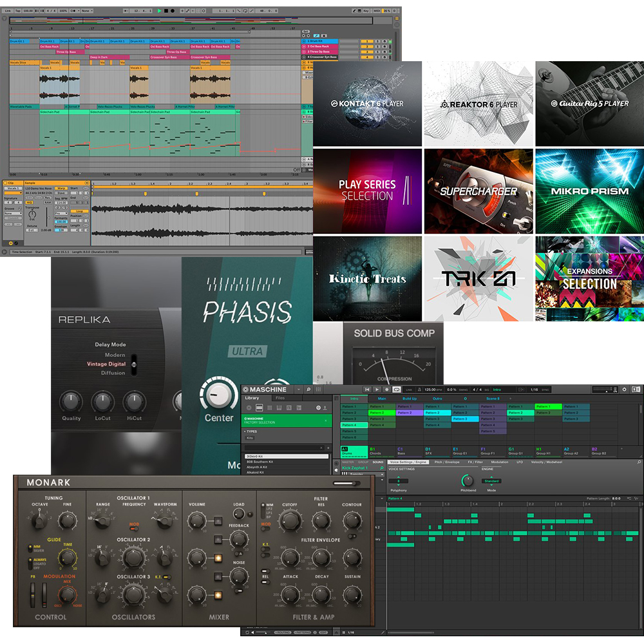The image size is (644, 644).
Task: Activate the 1 Drum Kit track play icon
Action: (304, 41)
